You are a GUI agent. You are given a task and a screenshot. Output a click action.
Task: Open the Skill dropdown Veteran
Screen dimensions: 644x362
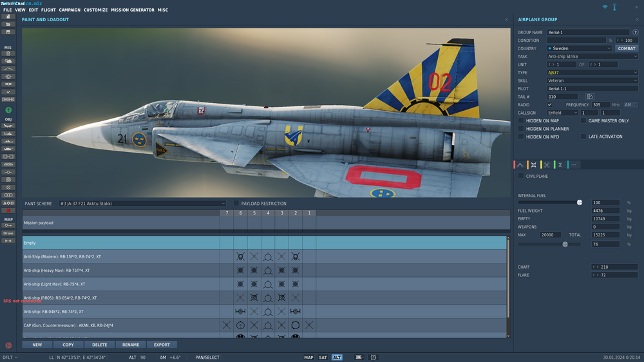point(592,81)
